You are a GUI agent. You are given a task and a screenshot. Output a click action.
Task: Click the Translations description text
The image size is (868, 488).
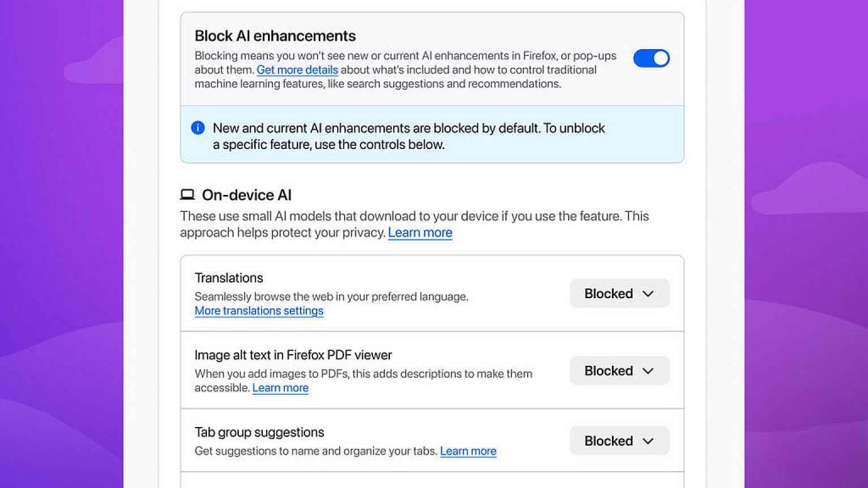[331, 297]
